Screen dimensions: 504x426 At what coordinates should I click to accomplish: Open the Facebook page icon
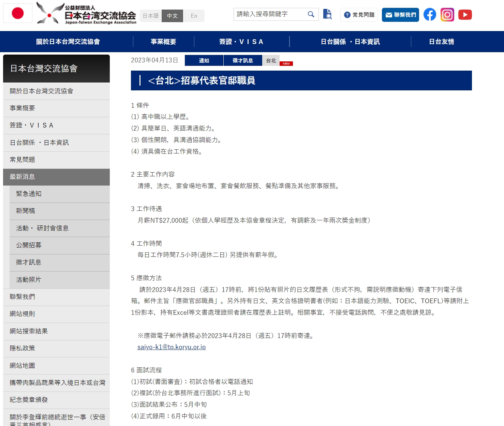[430, 15]
